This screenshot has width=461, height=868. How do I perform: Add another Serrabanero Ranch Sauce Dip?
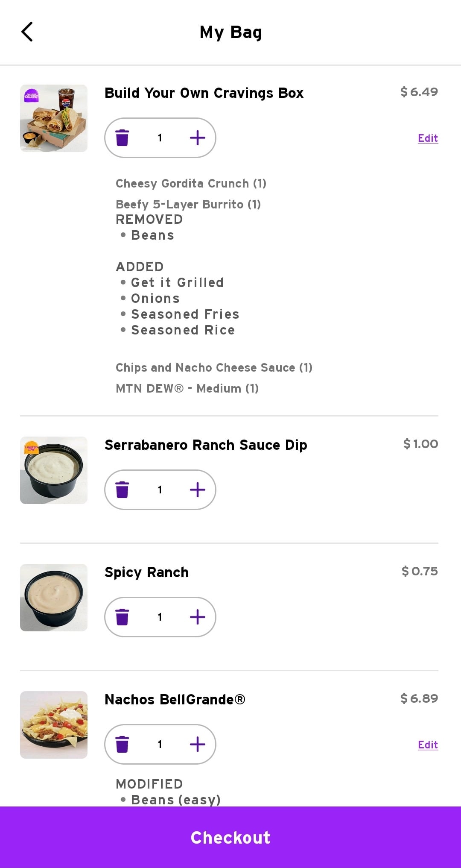[x=197, y=490]
